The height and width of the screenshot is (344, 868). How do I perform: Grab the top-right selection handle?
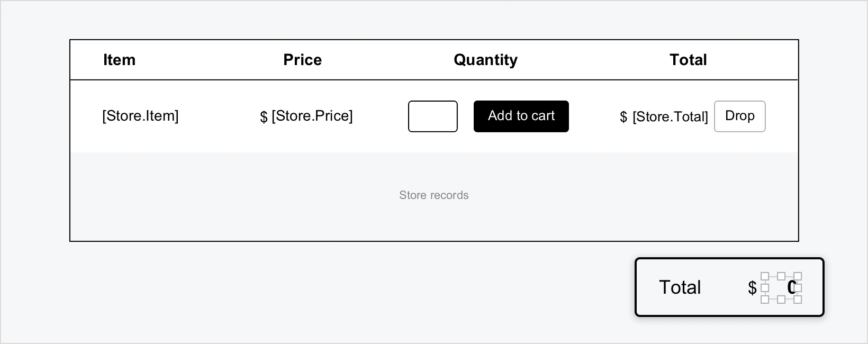(x=798, y=276)
